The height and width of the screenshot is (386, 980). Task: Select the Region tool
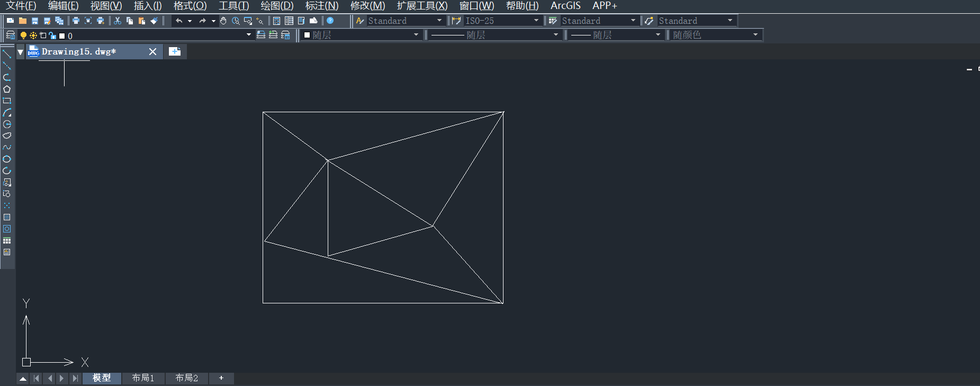(x=7, y=229)
